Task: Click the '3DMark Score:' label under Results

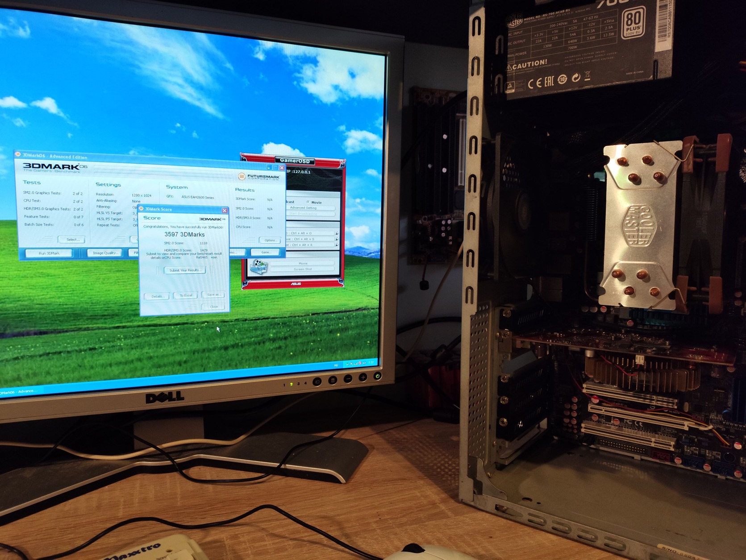Action: pos(246,199)
